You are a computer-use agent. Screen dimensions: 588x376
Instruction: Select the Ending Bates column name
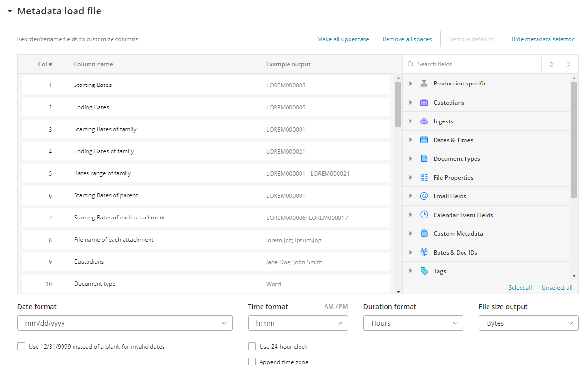pos(91,107)
